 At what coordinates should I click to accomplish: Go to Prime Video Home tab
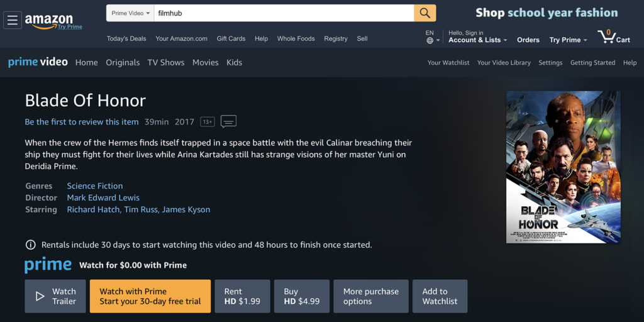pos(87,62)
